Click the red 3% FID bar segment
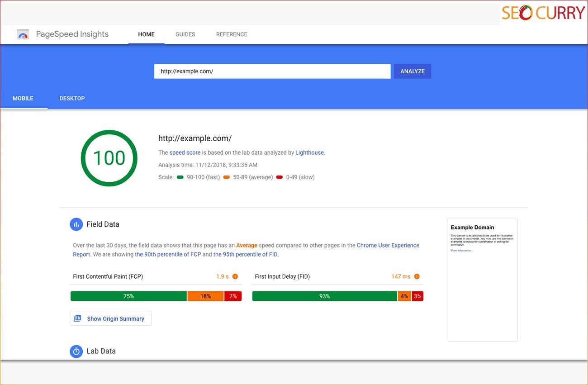Screen dimensions: 588x385 tap(417, 296)
